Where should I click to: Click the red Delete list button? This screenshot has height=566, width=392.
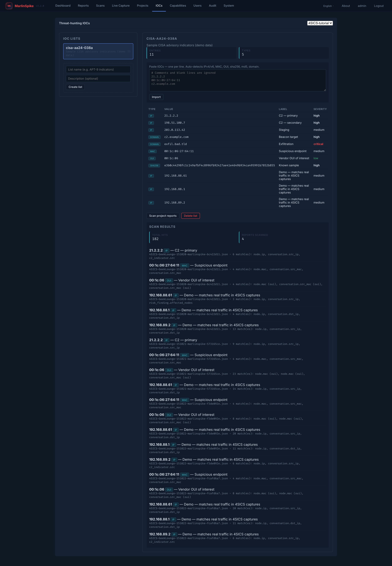pos(191,216)
